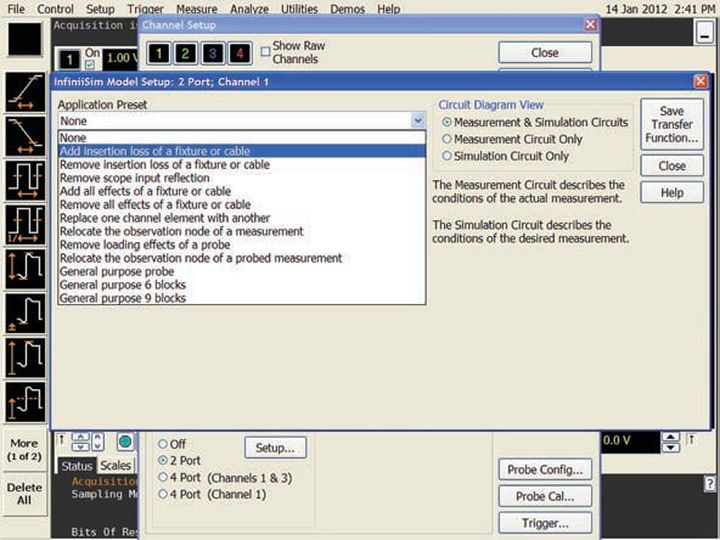Select the V base measurement icon
Screen dimensions: 720x540
pyautogui.click(x=25, y=314)
